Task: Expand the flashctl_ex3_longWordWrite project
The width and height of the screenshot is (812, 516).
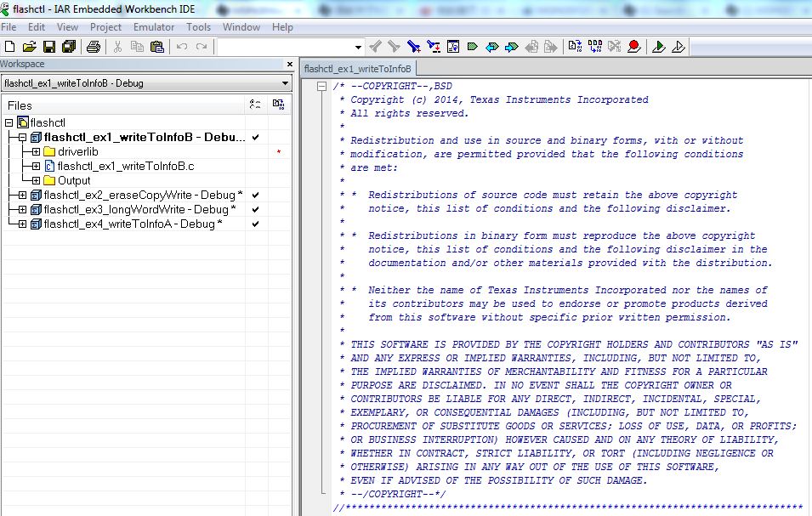Action: click(x=22, y=210)
